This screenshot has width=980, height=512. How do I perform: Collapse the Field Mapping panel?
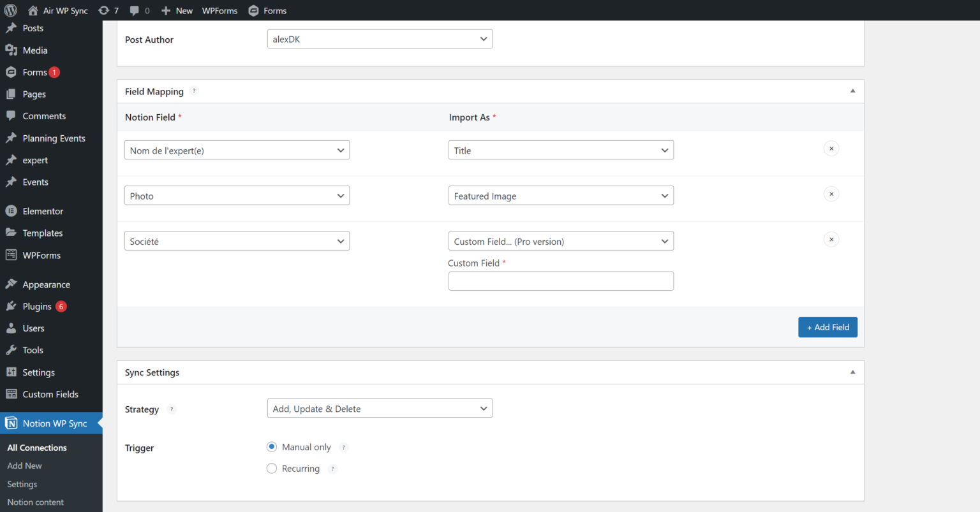click(x=852, y=91)
